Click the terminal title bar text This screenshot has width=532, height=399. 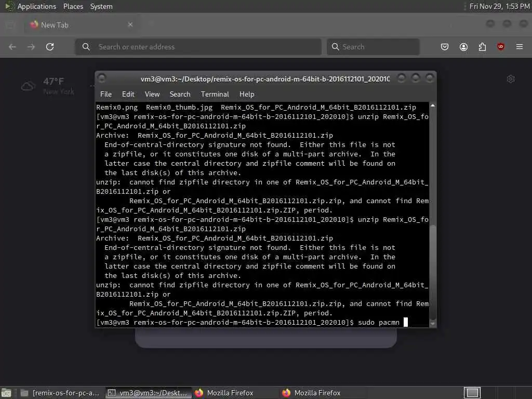click(x=265, y=79)
